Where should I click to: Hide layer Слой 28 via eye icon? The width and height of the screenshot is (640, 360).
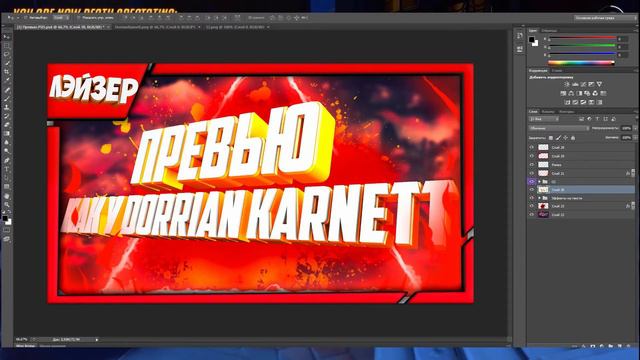coord(531,147)
